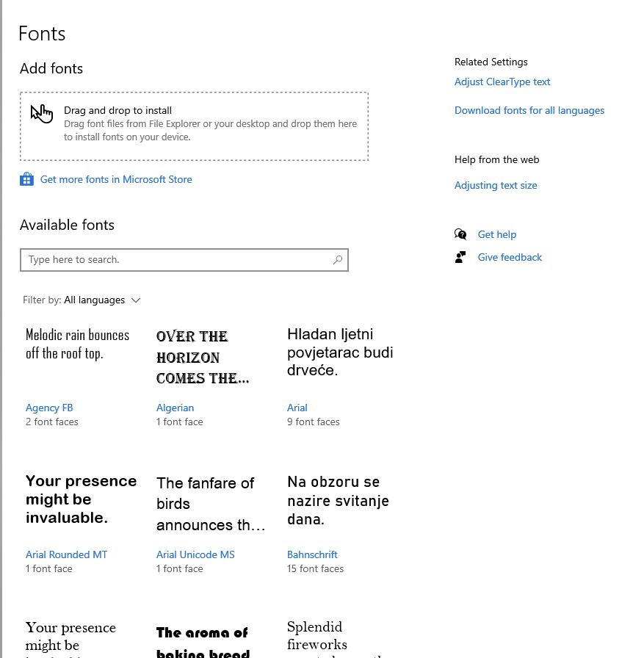644x658 pixels.
Task: Open Adjust ClearType text settings
Action: 502,82
